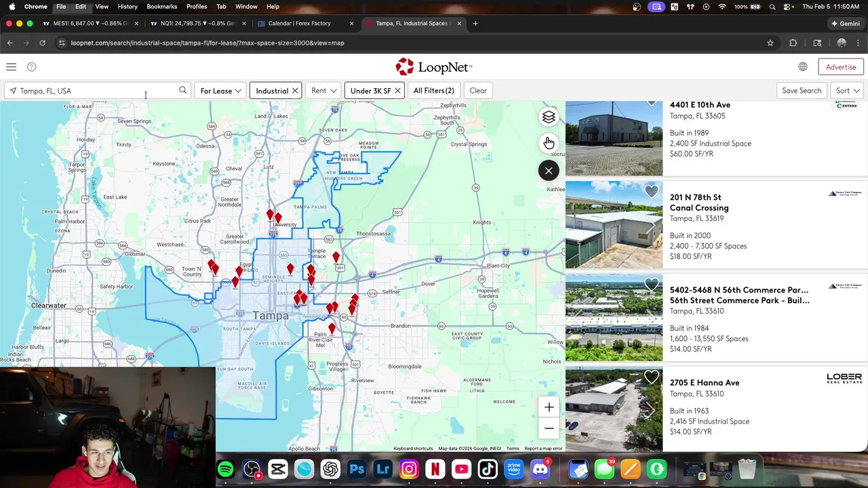The width and height of the screenshot is (868, 488).
Task: Open the 201 N 78th St title link
Action: 695,197
